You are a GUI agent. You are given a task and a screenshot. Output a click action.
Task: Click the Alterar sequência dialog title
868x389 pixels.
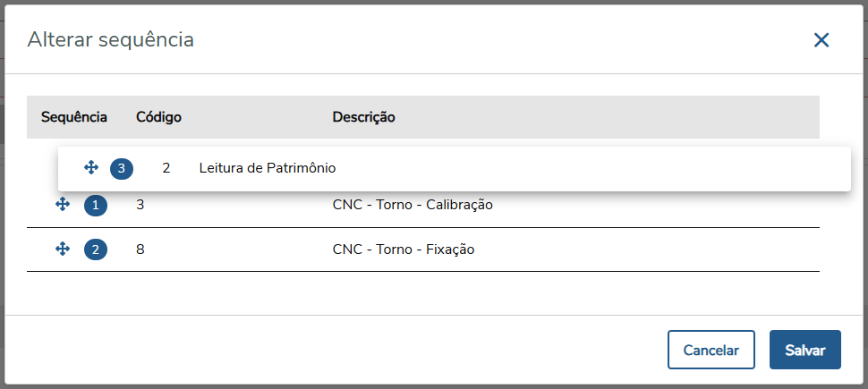coord(111,39)
